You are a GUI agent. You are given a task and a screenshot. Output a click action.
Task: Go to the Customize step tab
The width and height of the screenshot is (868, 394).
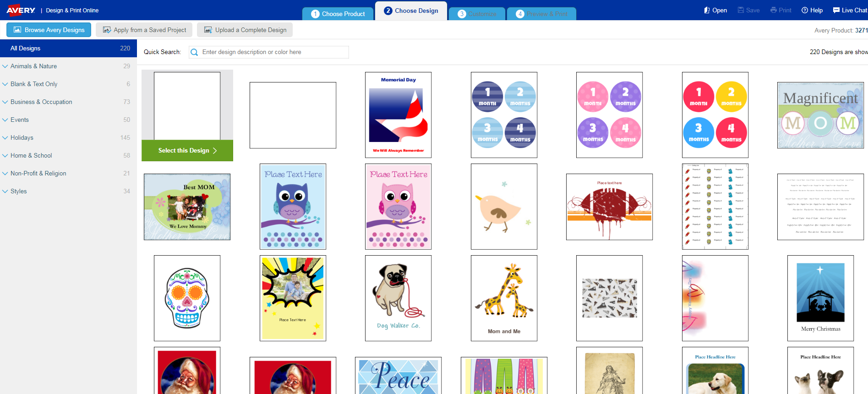pyautogui.click(x=477, y=14)
